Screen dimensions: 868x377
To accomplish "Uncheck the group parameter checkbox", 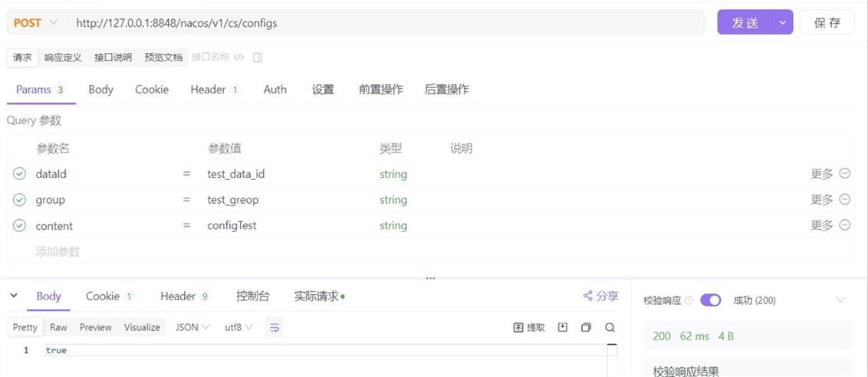I will coord(20,200).
